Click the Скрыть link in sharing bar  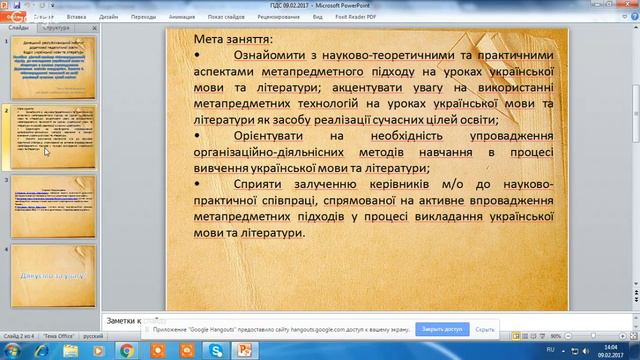point(484,329)
